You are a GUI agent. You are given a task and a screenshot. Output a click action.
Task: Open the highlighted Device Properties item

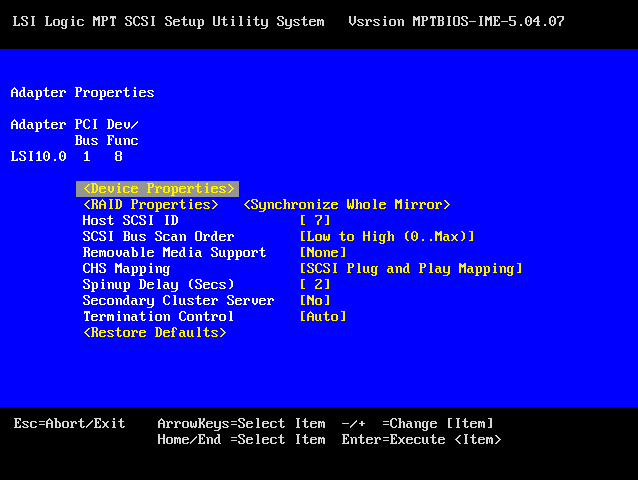pyautogui.click(x=157, y=189)
